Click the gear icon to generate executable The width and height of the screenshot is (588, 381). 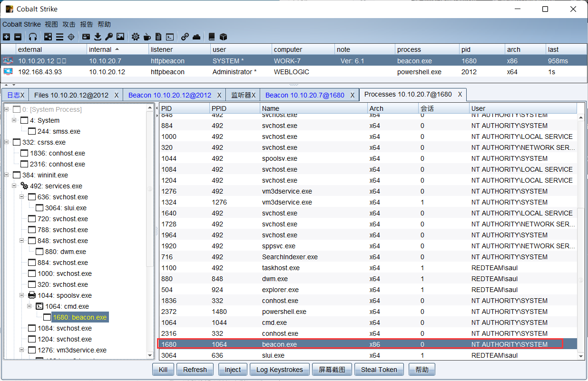(x=136, y=37)
